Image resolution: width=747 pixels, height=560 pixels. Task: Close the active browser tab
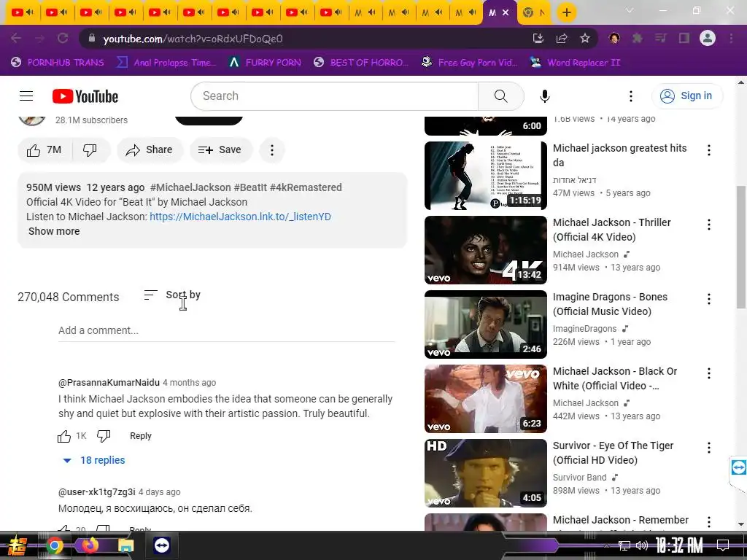click(x=506, y=13)
